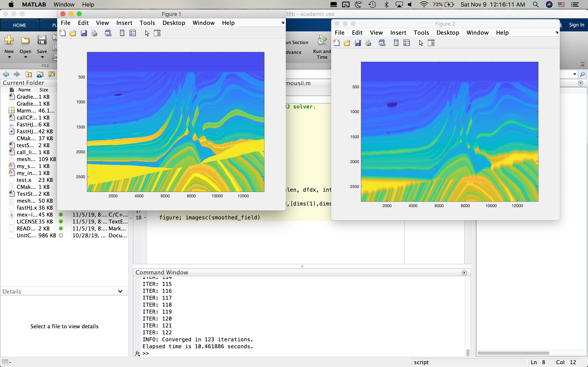Click the Sign In link
This screenshot has height=367, width=588.
[x=576, y=25]
